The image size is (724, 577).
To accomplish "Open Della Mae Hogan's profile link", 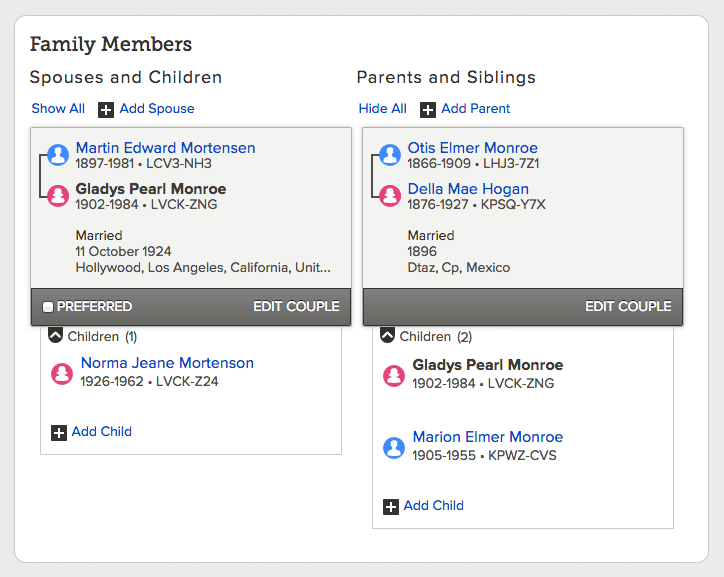I will [x=468, y=189].
